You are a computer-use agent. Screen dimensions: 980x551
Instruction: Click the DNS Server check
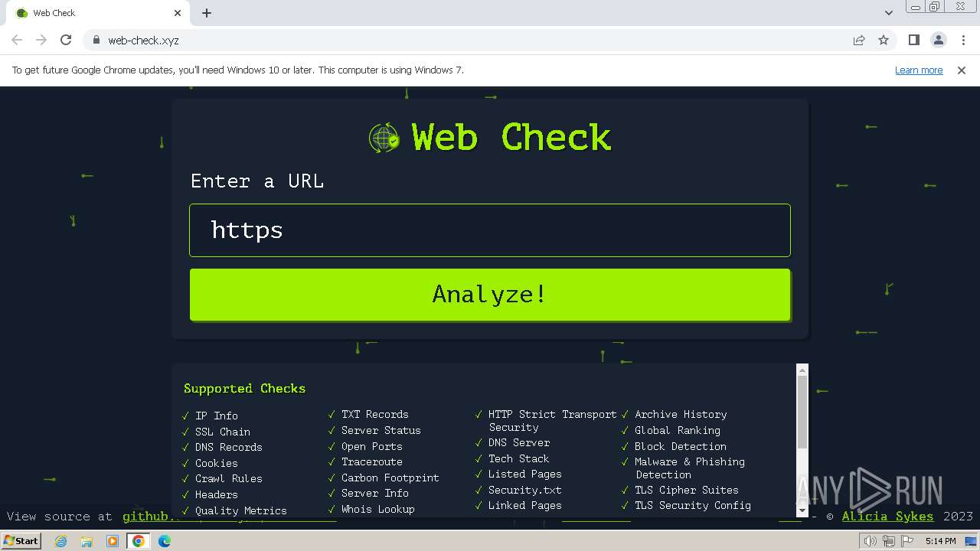(519, 442)
